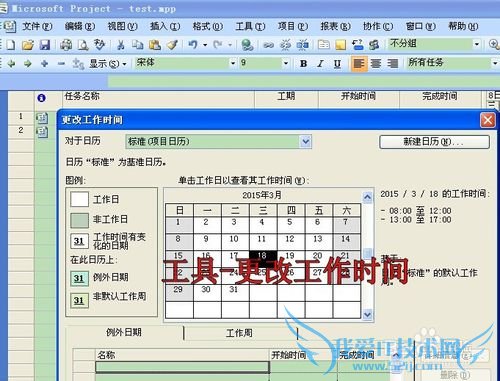Click the Indent green right arrow

pyautogui.click(x=28, y=63)
